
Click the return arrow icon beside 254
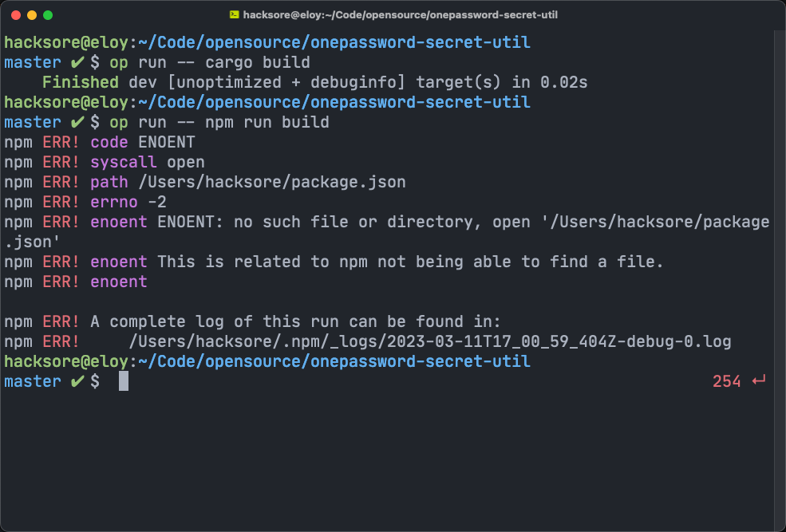tap(759, 381)
